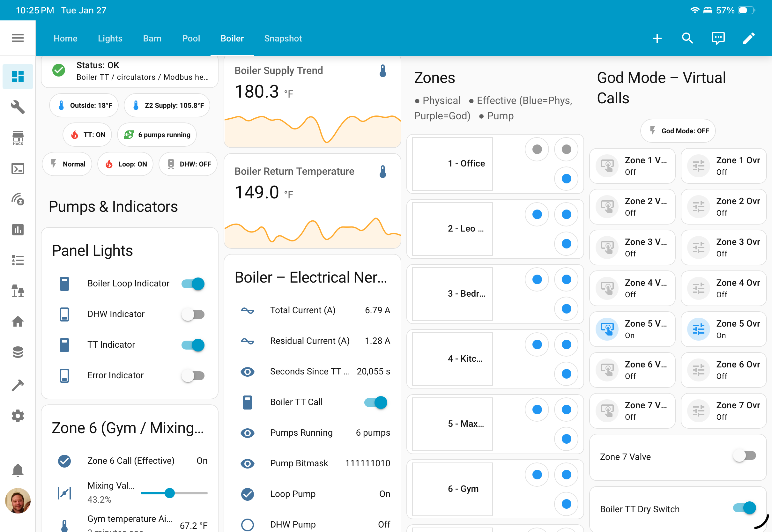This screenshot has height=532, width=772.
Task: Switch to the Pool tab
Action: (x=191, y=38)
